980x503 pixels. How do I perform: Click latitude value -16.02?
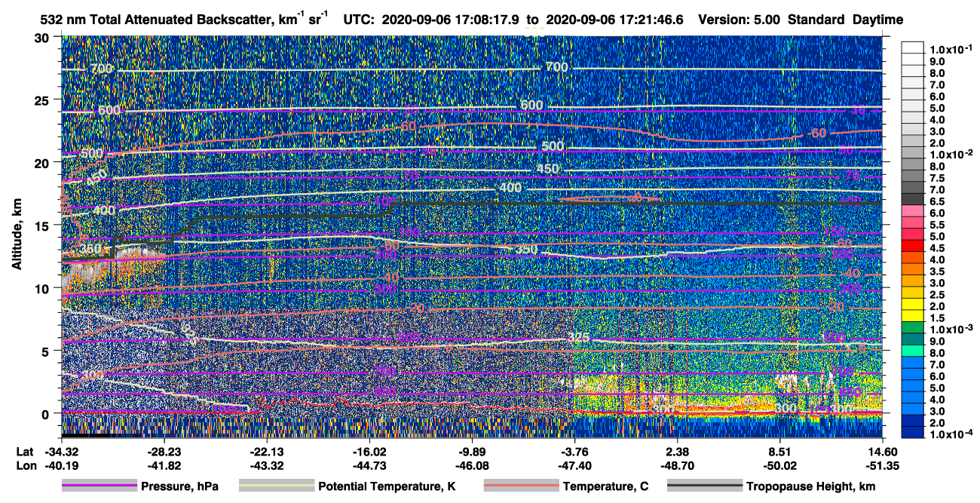coord(369,452)
